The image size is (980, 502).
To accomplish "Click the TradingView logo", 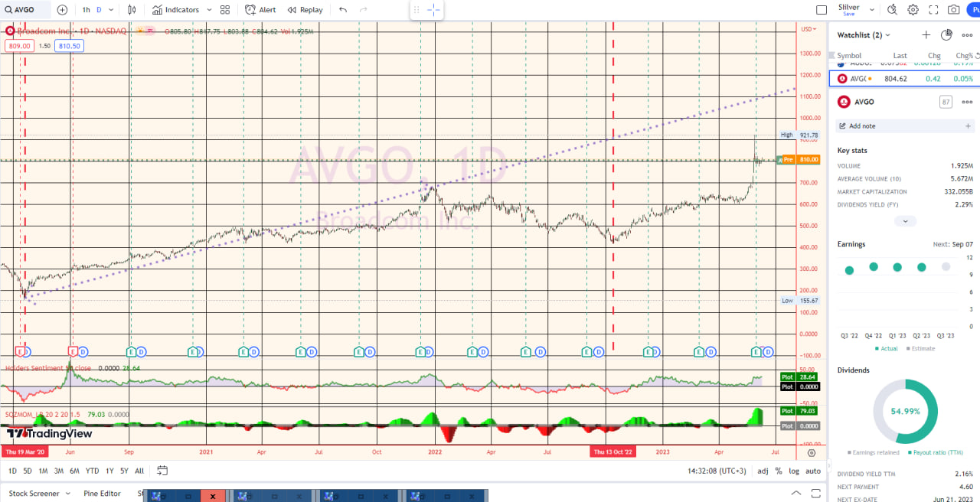I will coord(50,434).
